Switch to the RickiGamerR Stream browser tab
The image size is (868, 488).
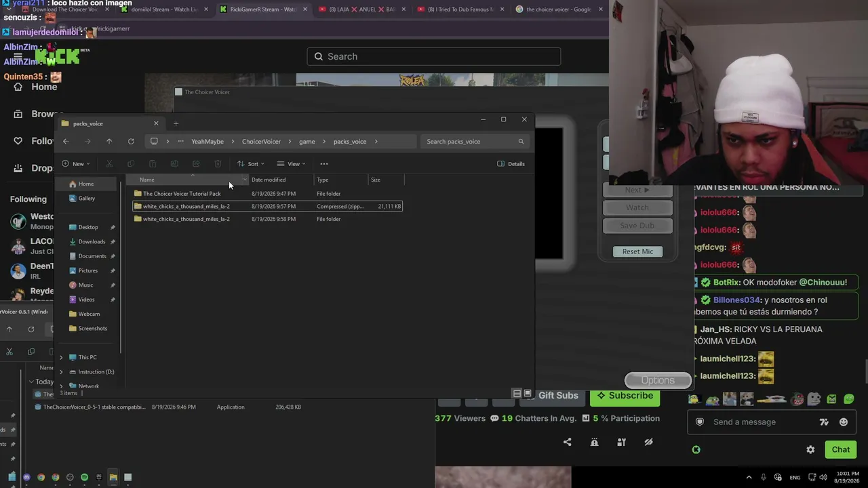click(x=264, y=9)
